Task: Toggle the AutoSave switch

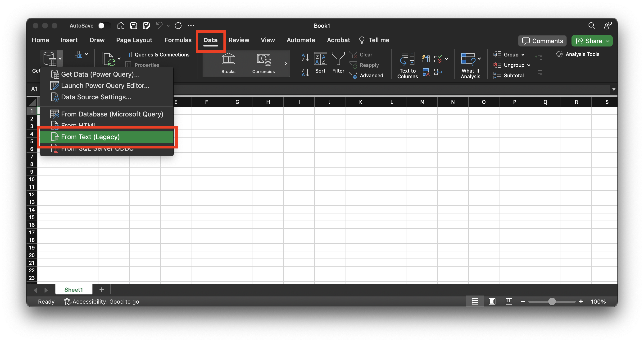Action: pos(104,26)
